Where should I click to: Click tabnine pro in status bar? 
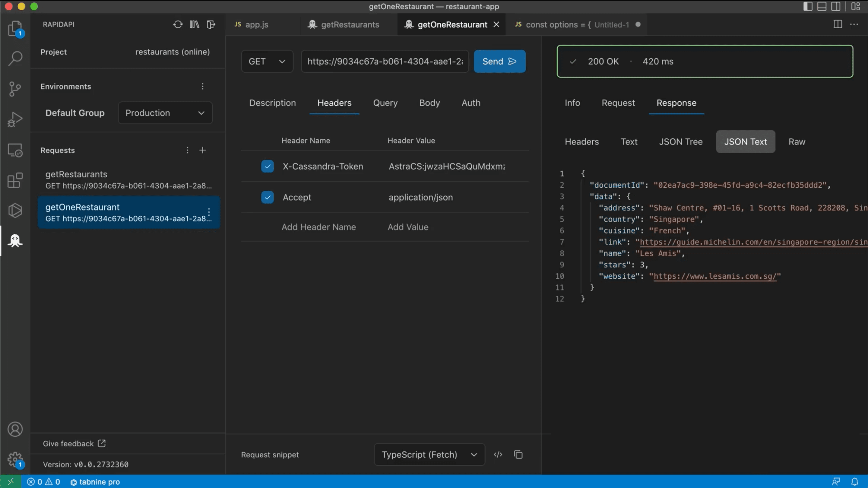pos(95,482)
